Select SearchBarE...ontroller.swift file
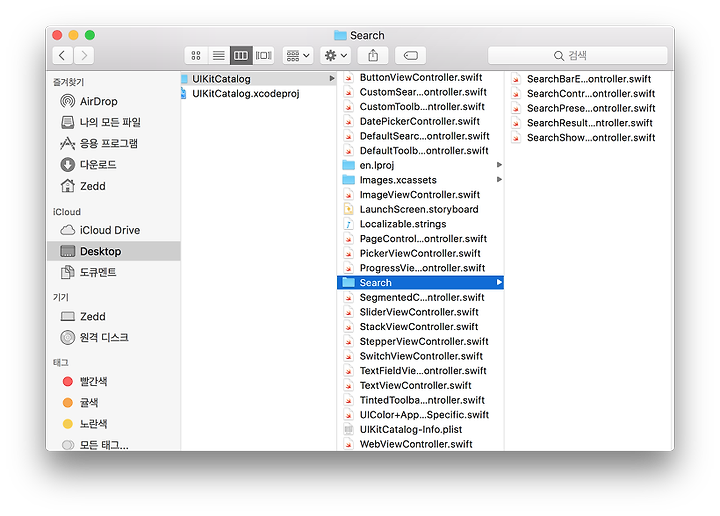The image size is (720, 516). (x=589, y=79)
